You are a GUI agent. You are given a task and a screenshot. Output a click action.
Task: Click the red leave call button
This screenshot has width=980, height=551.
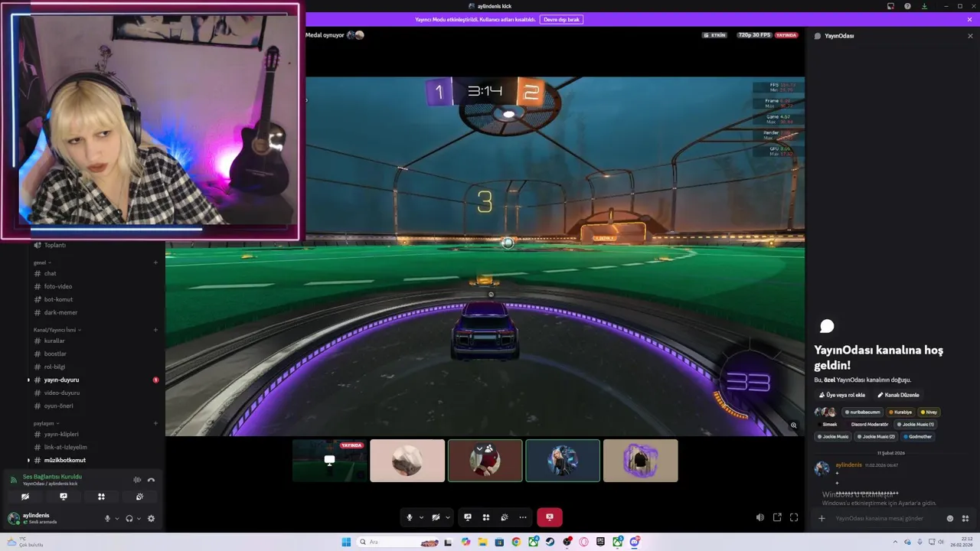pos(550,517)
